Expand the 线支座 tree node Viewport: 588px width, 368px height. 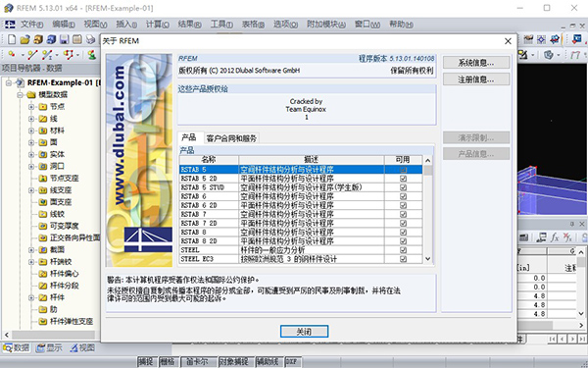31,190
